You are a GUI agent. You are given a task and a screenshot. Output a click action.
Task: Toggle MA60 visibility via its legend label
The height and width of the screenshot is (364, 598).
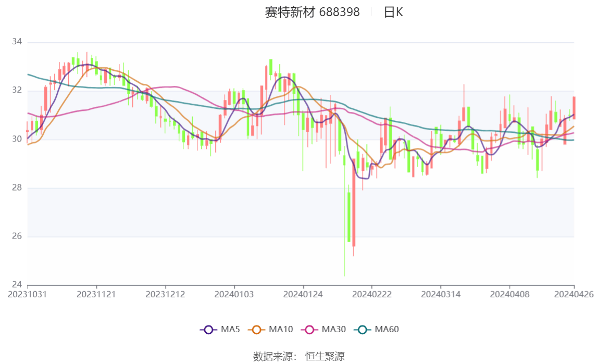(x=387, y=330)
